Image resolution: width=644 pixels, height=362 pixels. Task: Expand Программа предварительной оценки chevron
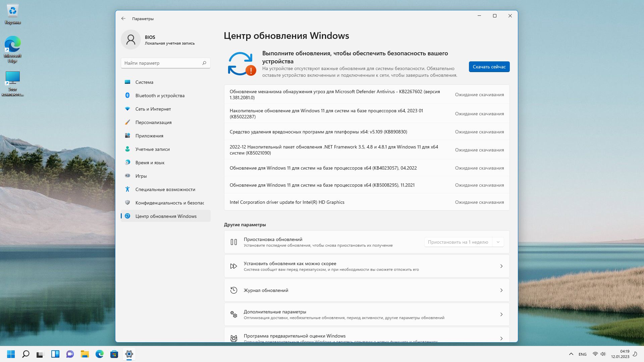(501, 339)
